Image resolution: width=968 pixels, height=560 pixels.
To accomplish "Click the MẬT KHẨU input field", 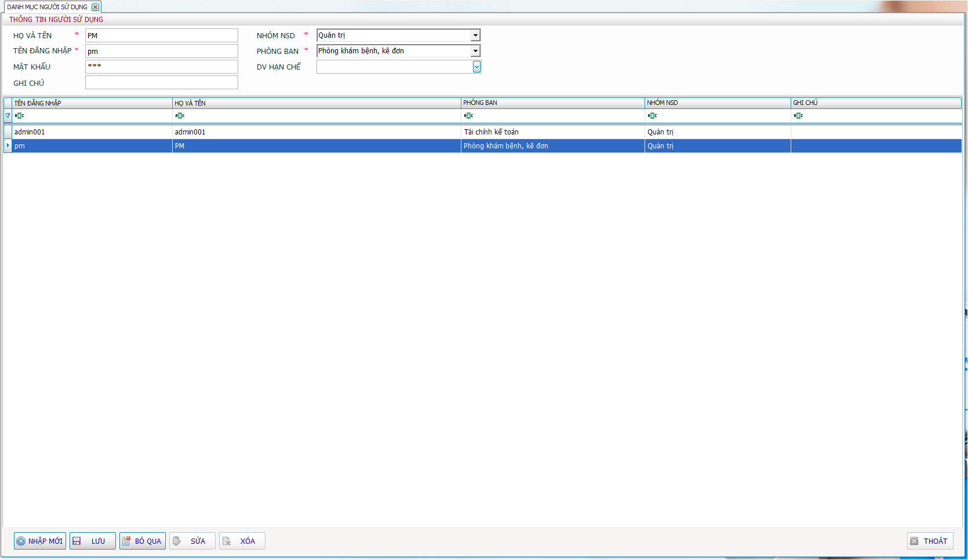I will [161, 67].
